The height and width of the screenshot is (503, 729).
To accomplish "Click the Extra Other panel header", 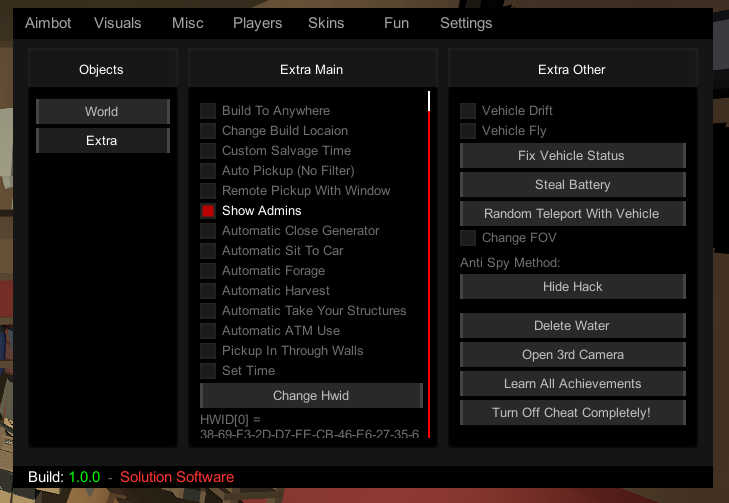I will pos(573,69).
